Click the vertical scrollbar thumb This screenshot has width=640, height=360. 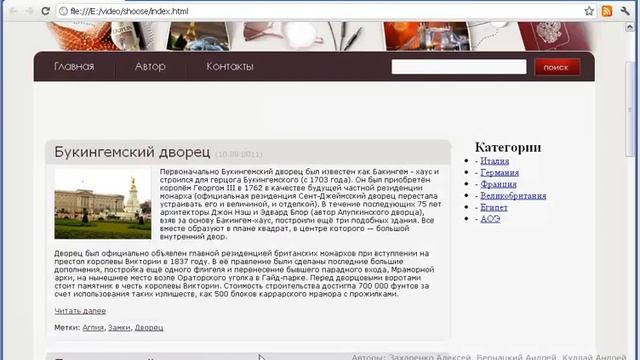[629, 109]
